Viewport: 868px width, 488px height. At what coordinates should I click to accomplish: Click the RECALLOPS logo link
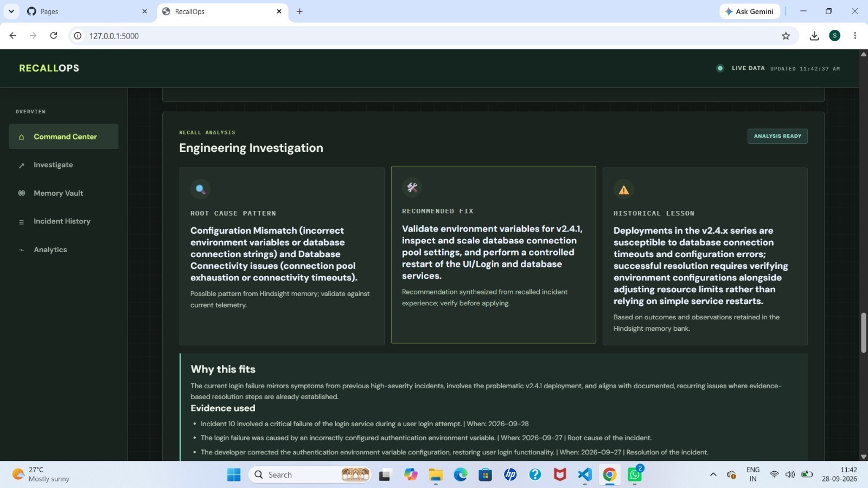coord(49,68)
